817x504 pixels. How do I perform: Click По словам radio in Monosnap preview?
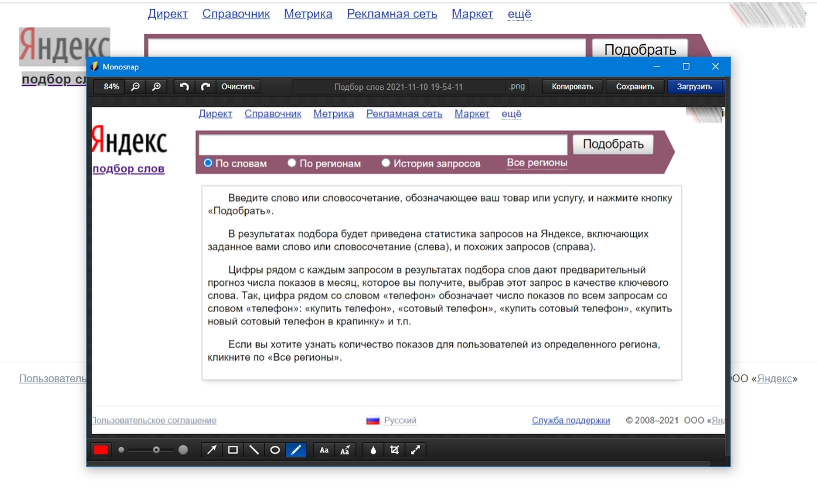(x=208, y=163)
